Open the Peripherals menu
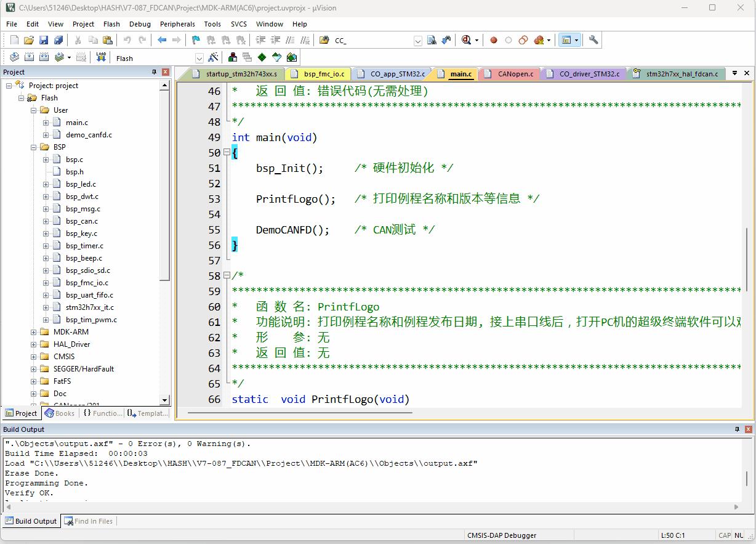756x544 pixels. 177,24
